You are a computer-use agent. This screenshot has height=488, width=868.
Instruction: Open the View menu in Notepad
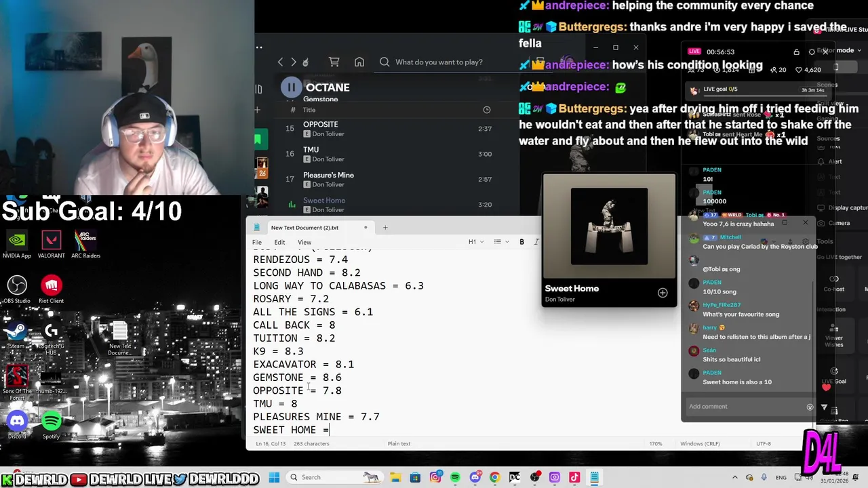click(x=304, y=242)
